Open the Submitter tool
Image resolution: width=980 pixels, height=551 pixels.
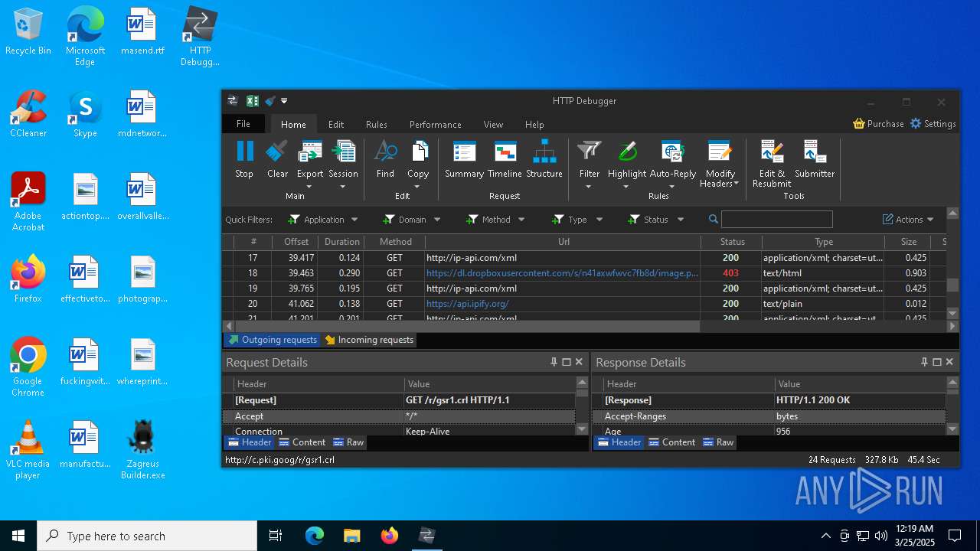[814, 152]
